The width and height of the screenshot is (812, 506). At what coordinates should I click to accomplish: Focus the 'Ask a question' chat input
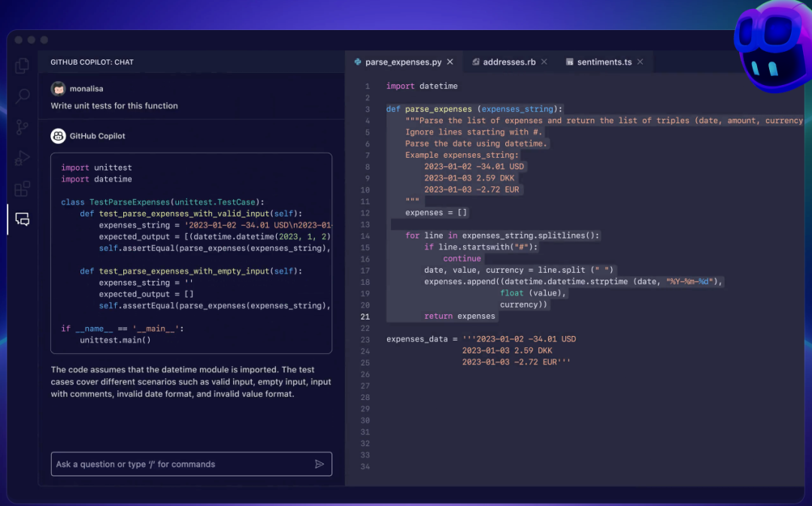180,464
